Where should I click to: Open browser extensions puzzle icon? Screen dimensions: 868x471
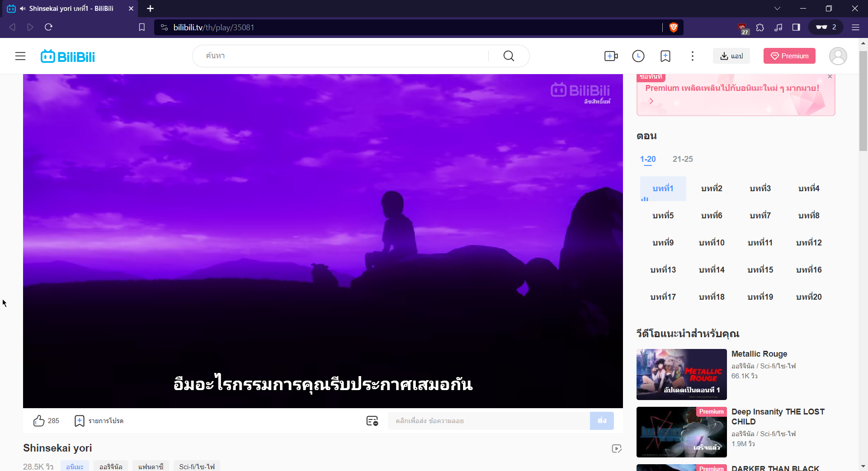(760, 28)
